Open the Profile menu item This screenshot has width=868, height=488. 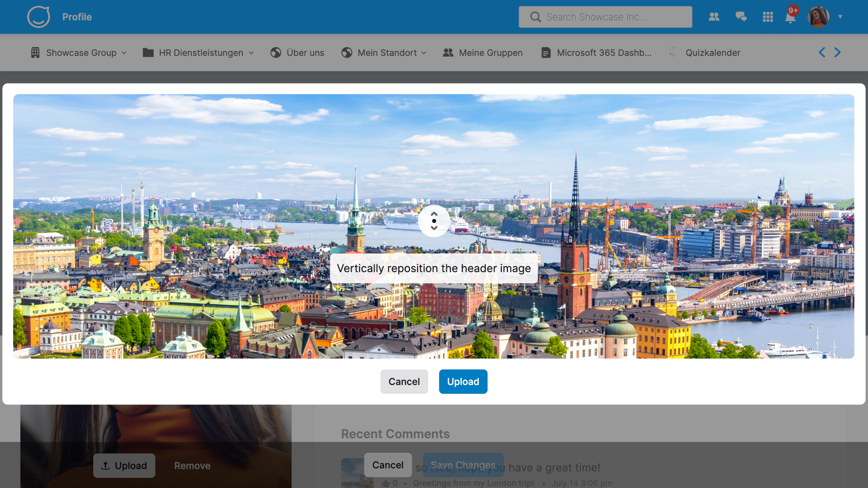coord(77,16)
